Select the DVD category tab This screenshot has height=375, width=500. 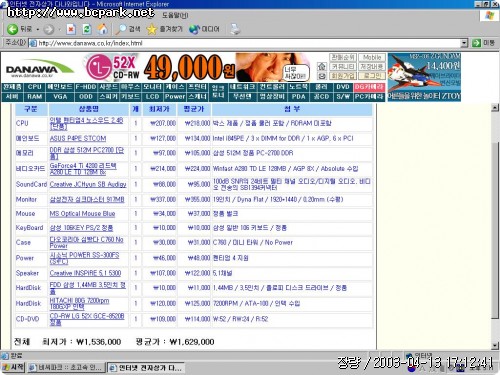(342, 87)
